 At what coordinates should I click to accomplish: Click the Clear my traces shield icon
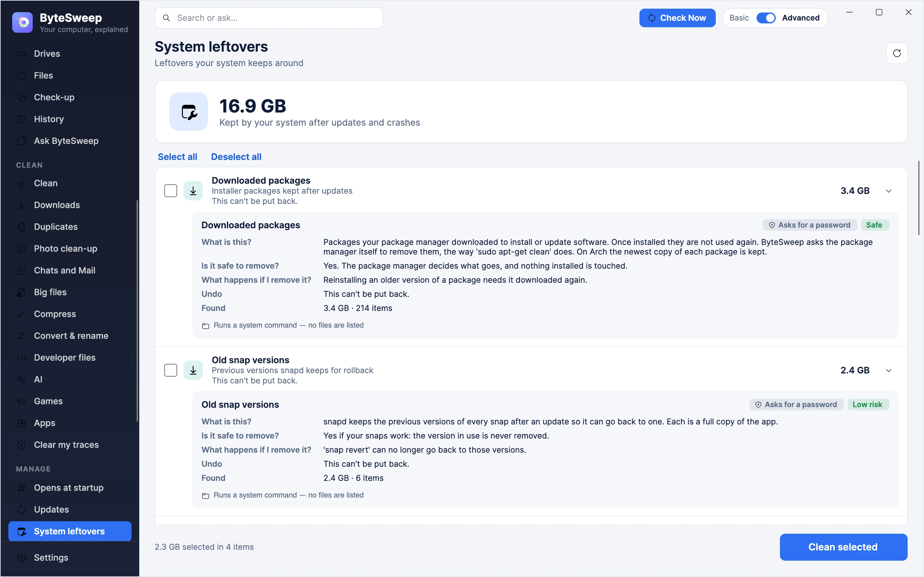point(22,445)
